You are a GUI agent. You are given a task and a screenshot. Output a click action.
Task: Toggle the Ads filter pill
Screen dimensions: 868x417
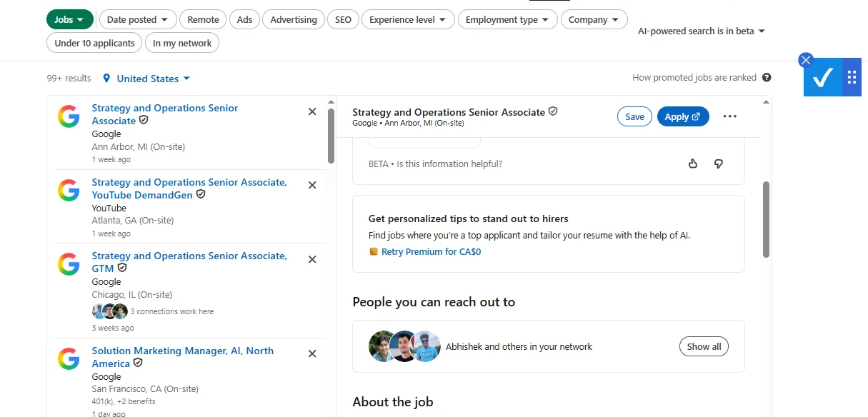pyautogui.click(x=245, y=20)
